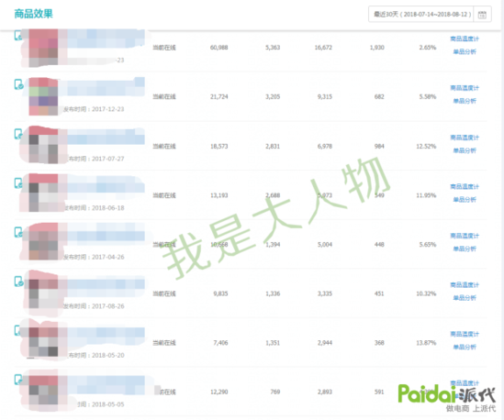The width and height of the screenshot is (504, 420).
Task: Select the 2018-05-20 publish date
Action: click(x=108, y=355)
